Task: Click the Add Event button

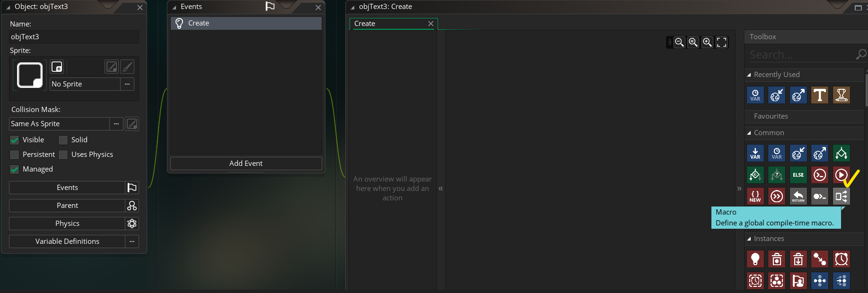Action: click(246, 164)
